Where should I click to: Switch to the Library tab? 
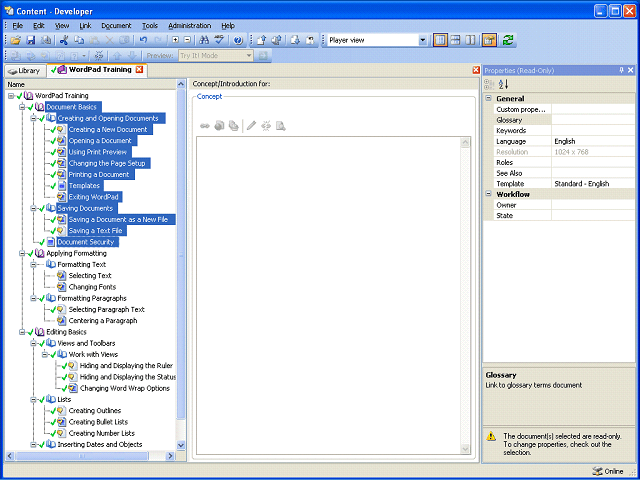(24, 70)
